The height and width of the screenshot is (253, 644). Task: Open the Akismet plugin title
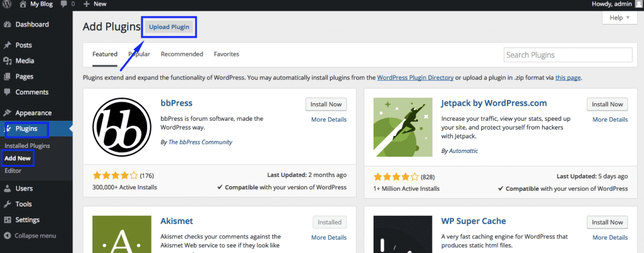click(x=177, y=221)
